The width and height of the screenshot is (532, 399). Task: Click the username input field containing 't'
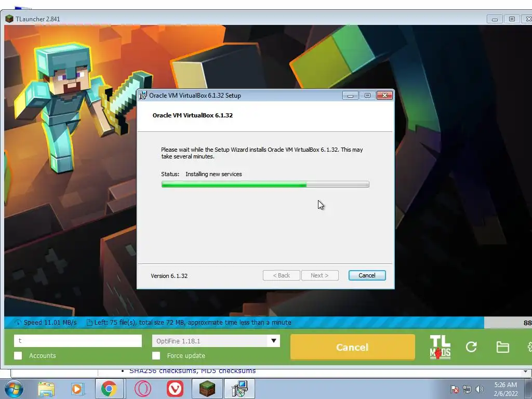tap(78, 341)
